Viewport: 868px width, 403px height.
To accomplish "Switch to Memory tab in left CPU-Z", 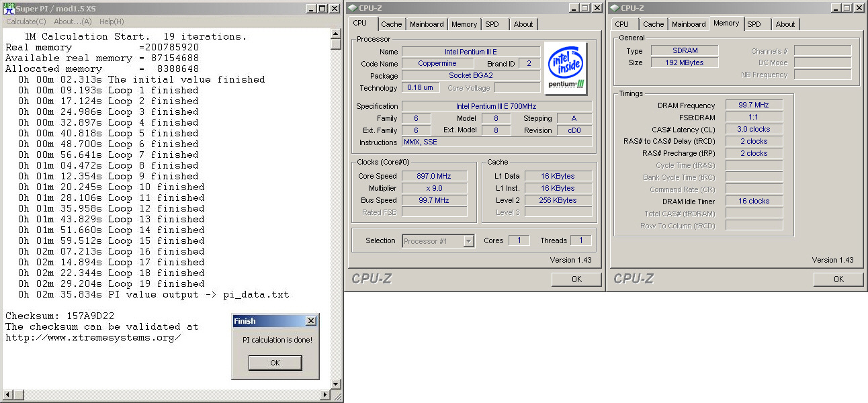I will pyautogui.click(x=464, y=24).
